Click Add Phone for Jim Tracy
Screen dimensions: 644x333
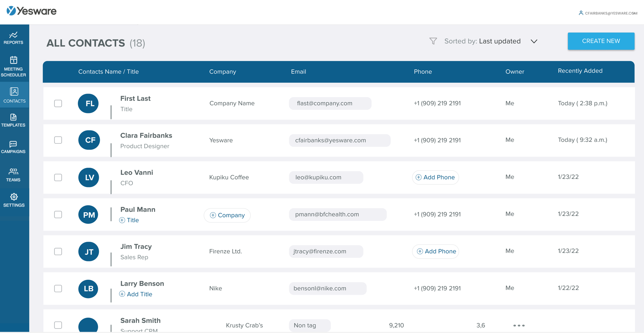[x=436, y=252]
